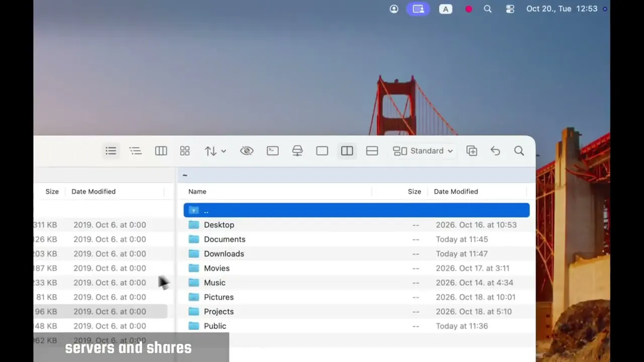Image resolution: width=644 pixels, height=362 pixels.
Task: Open the macOS user account menu icon
Action: pyautogui.click(x=394, y=9)
